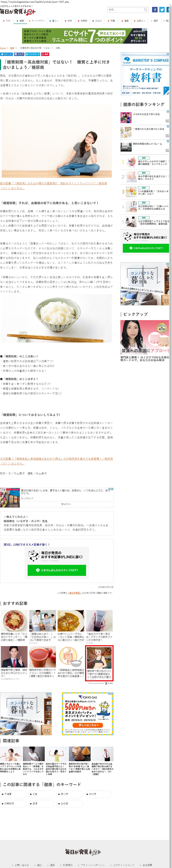Click the search magnifier icon
Image resolution: width=172 pixels, height=868 pixels.
(x=145, y=10)
